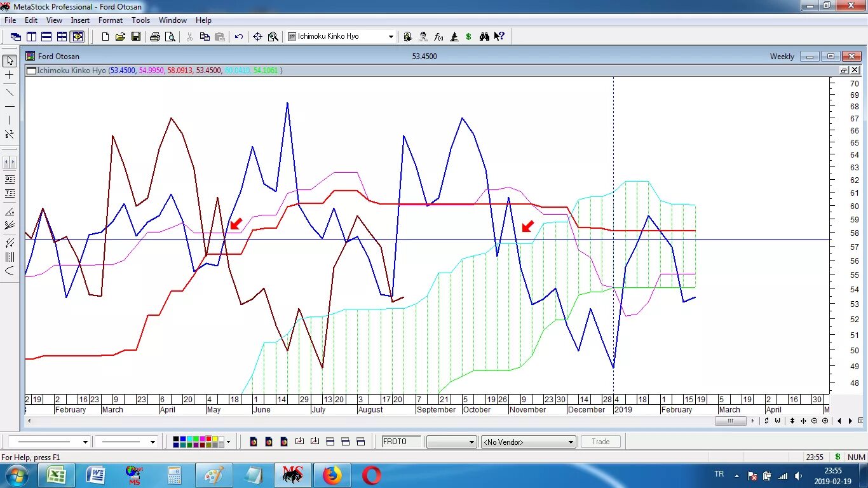Image resolution: width=868 pixels, height=488 pixels.
Task: Click the New document icon
Action: (105, 37)
